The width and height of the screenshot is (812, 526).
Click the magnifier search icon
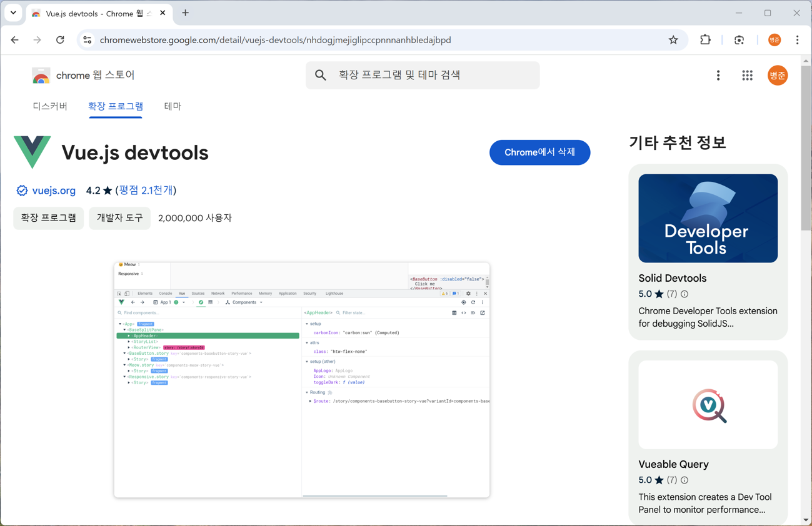[321, 76]
